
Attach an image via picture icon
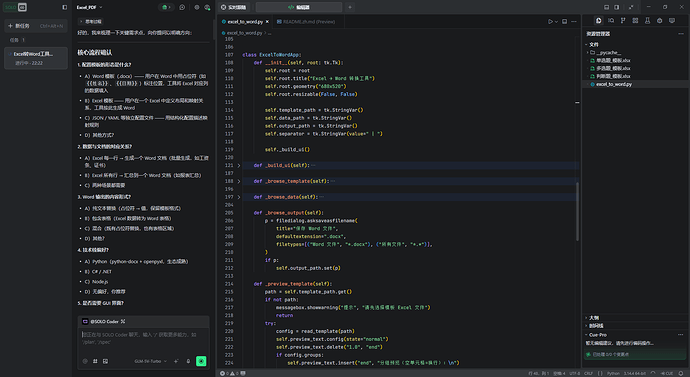pyautogui.click(x=105, y=361)
